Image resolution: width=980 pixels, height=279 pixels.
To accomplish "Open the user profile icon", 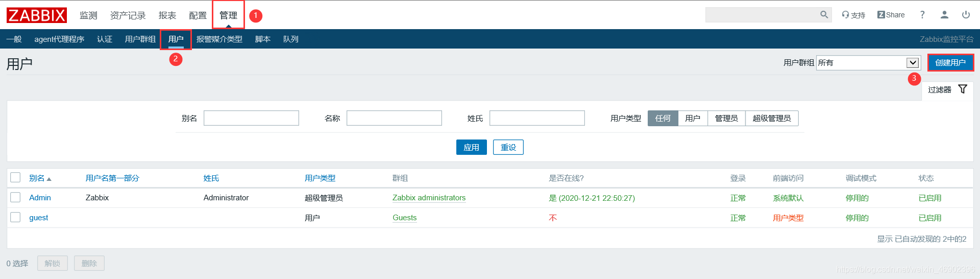I will click(x=944, y=15).
